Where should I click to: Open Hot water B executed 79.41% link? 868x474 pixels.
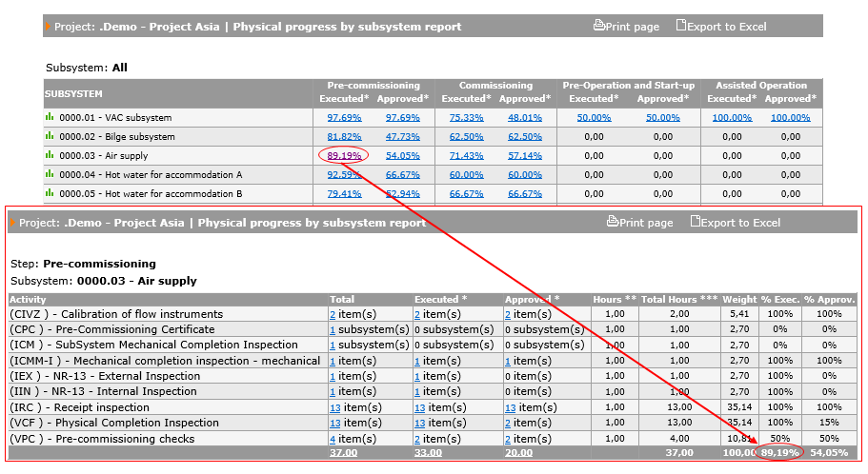pyautogui.click(x=344, y=194)
